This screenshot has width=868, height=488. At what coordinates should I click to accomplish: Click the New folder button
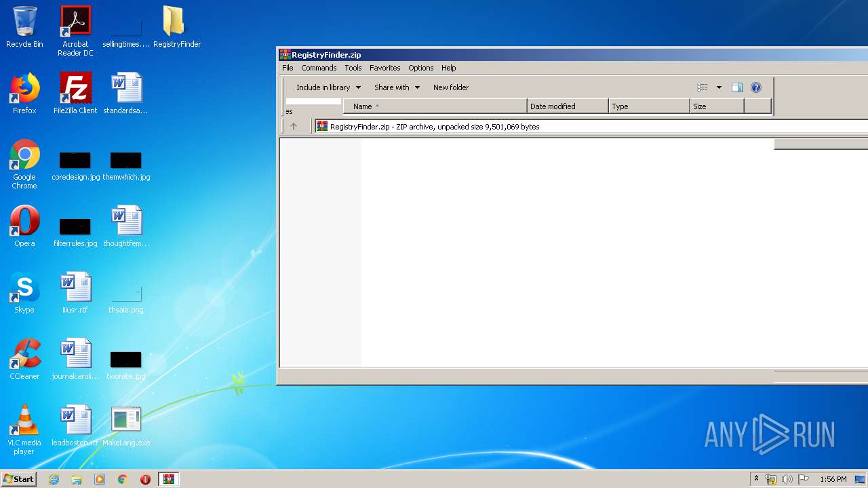451,87
